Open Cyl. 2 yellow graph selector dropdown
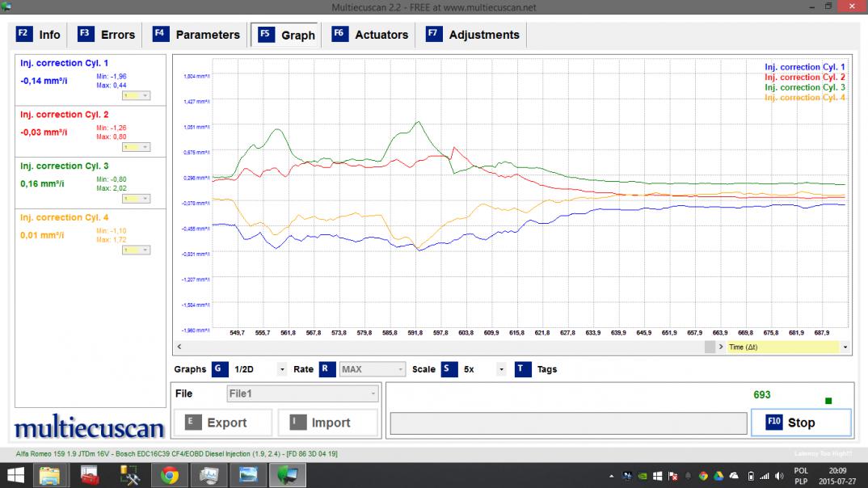 pyautogui.click(x=135, y=147)
